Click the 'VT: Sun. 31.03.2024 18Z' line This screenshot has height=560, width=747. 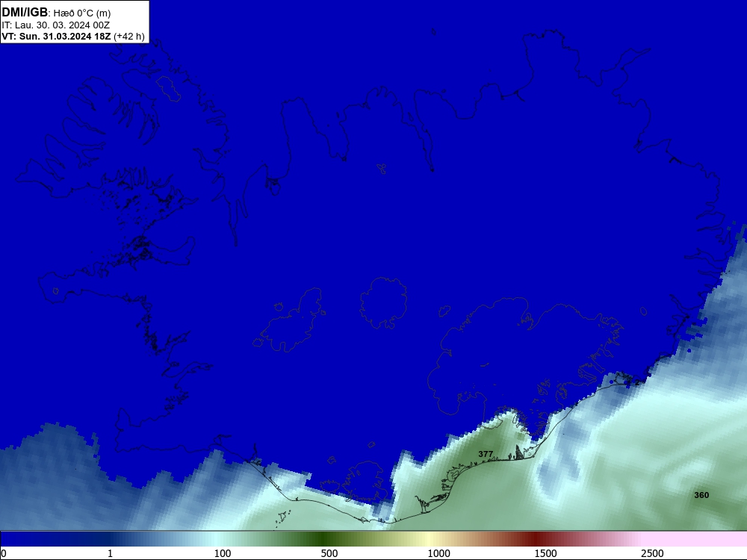[57, 36]
